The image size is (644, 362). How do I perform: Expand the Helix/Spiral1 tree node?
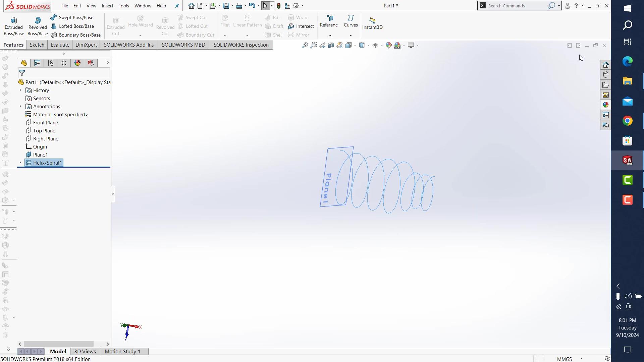(20, 163)
